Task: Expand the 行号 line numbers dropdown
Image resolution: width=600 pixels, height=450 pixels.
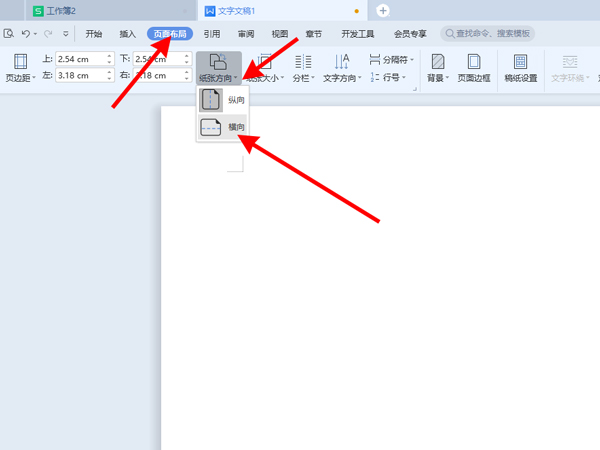Action: [387, 76]
